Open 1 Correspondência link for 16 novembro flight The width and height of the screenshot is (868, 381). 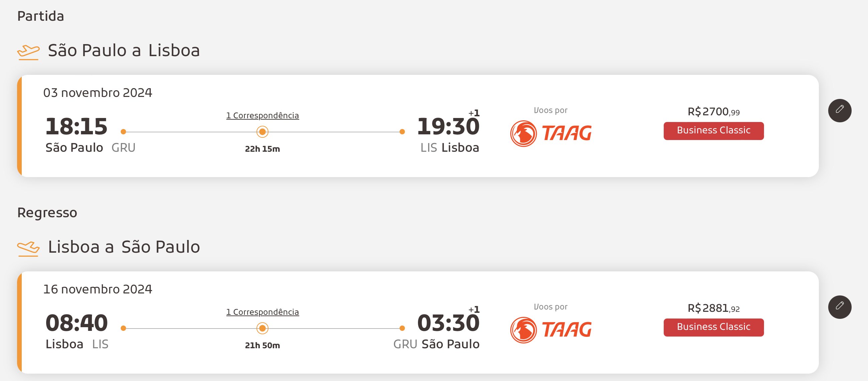262,312
